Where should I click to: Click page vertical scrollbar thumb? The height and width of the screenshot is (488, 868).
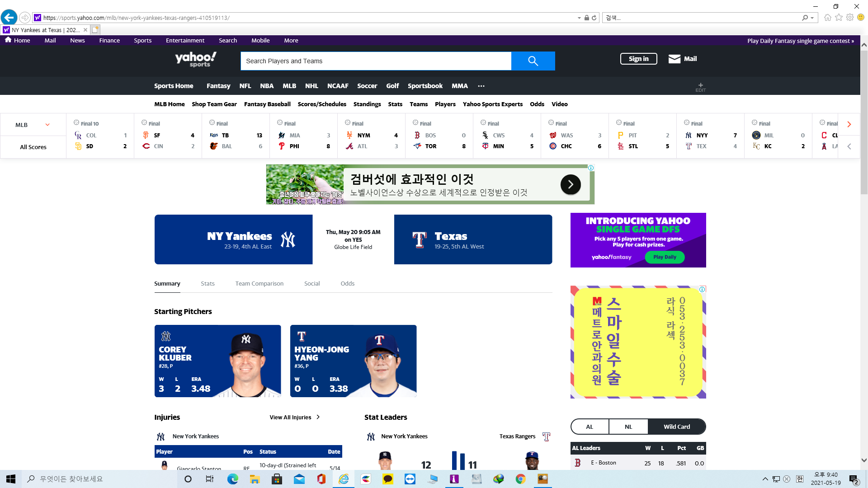click(x=864, y=122)
